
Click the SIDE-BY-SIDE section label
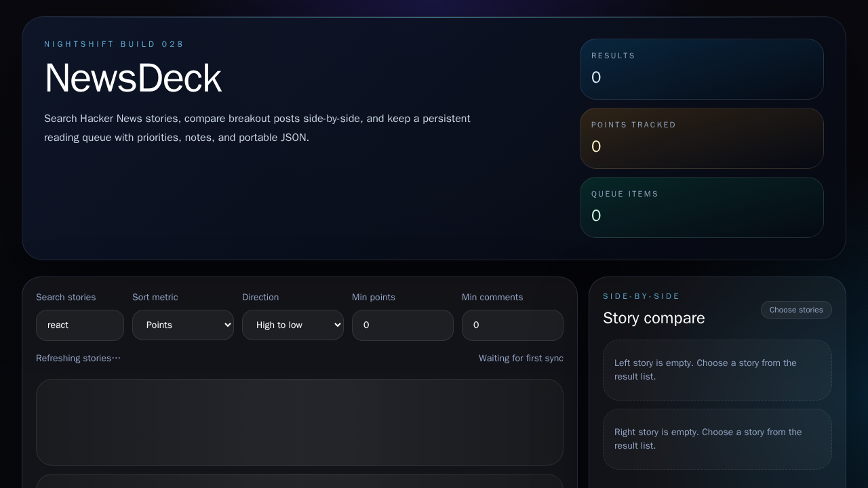pos(642,296)
